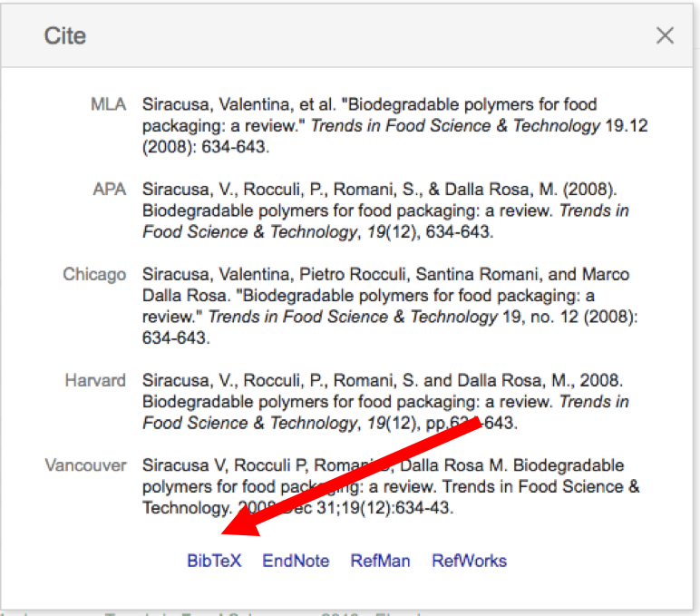Click the Harvard format label

click(x=95, y=380)
